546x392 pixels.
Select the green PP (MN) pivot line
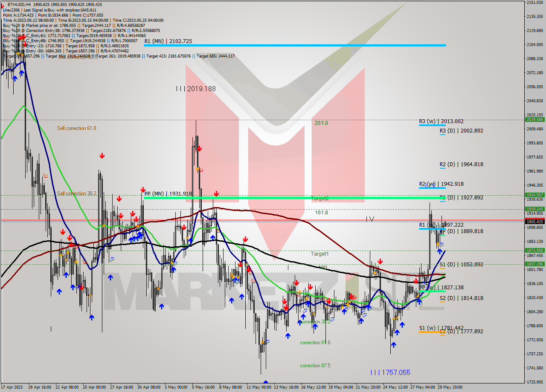pos(295,198)
